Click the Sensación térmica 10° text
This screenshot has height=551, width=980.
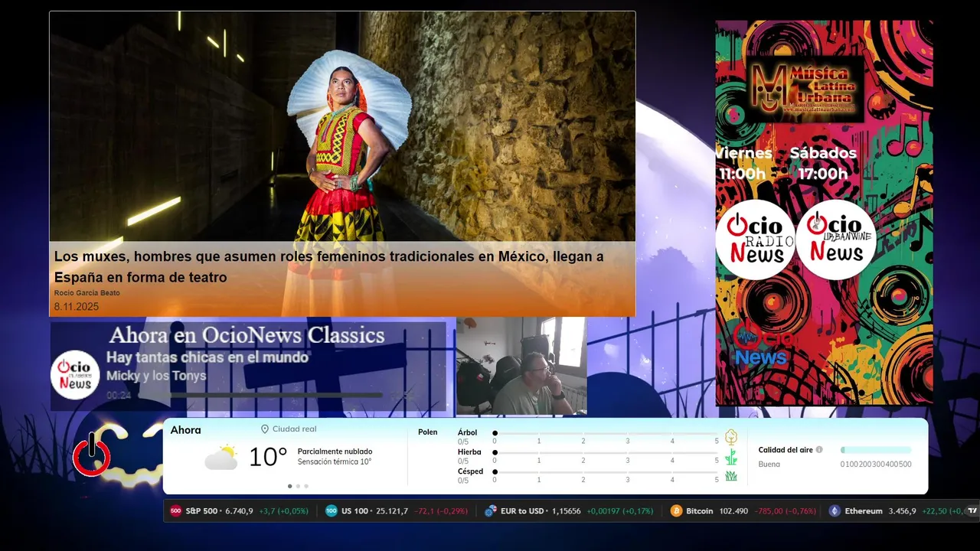[x=335, y=461]
